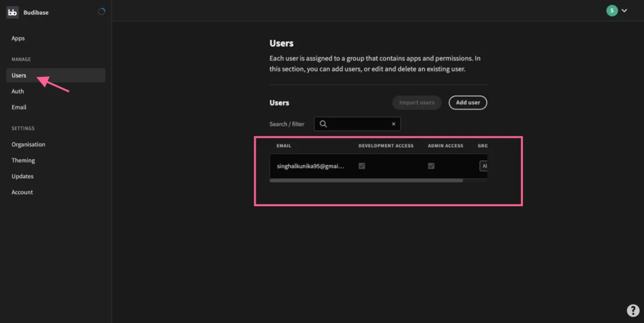Clear the search filter with X

click(x=393, y=124)
